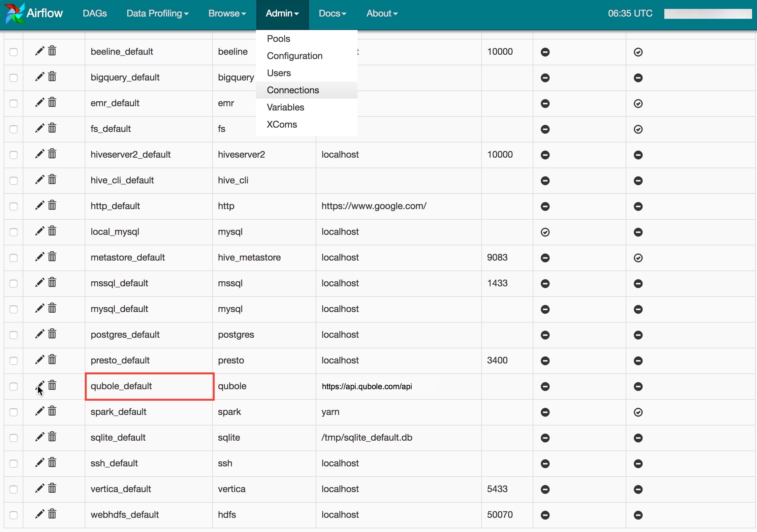Open Configuration from the Admin menu
This screenshot has height=532, width=757.
(307, 56)
